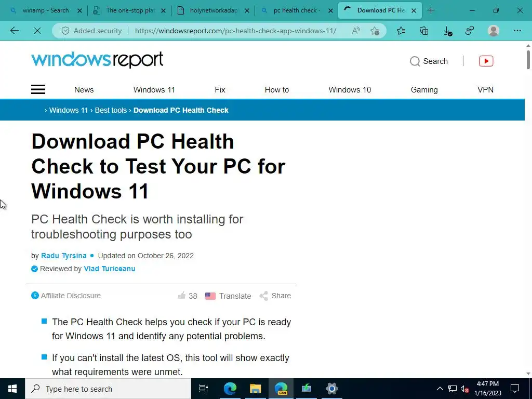
Task: Open the Settings and more ellipsis menu
Action: tap(517, 31)
